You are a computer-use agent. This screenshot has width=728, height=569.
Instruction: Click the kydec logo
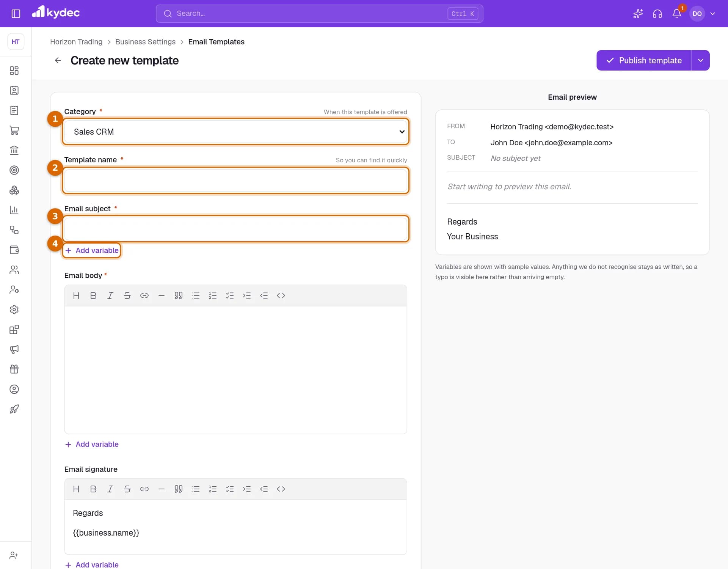click(x=56, y=13)
